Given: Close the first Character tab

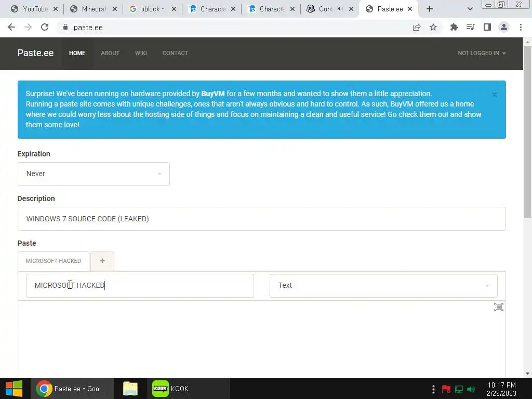Looking at the screenshot, I should [233, 9].
